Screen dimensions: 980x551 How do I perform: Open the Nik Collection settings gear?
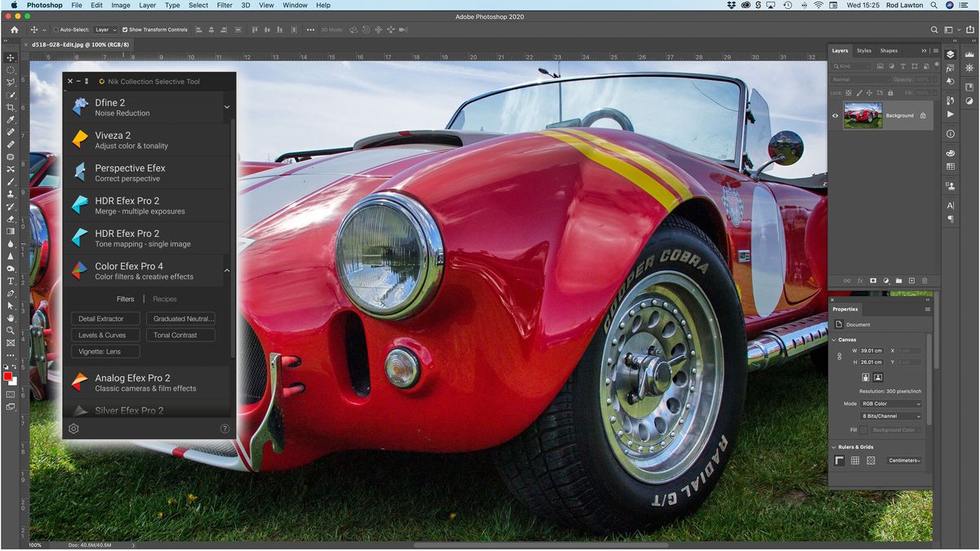(x=73, y=428)
